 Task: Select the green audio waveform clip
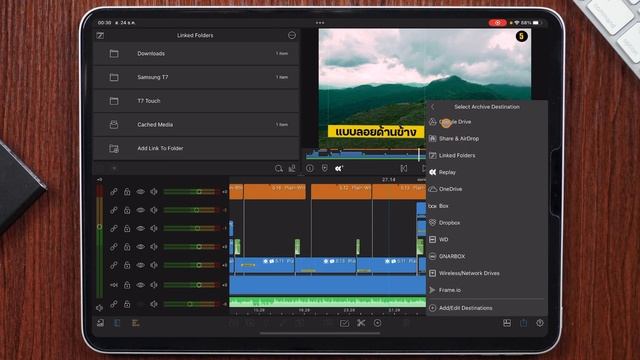point(327,302)
